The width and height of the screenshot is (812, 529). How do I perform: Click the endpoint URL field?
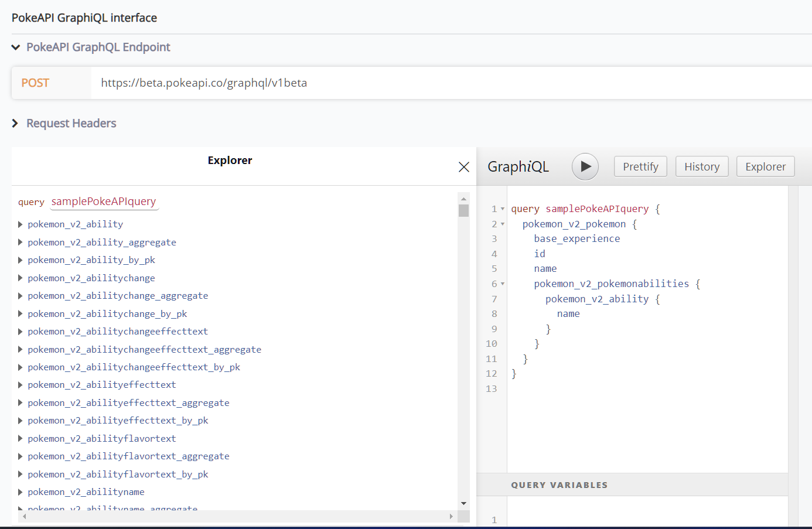[451, 83]
